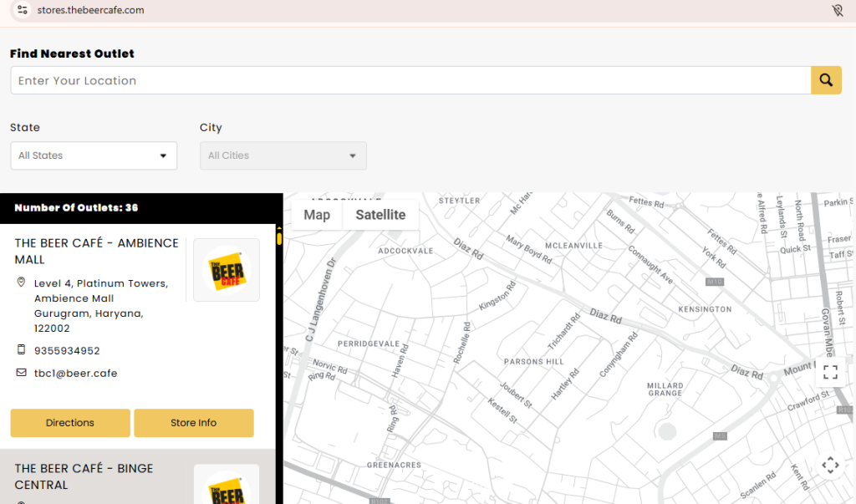
Task: Open the All States dropdown
Action: click(x=94, y=155)
